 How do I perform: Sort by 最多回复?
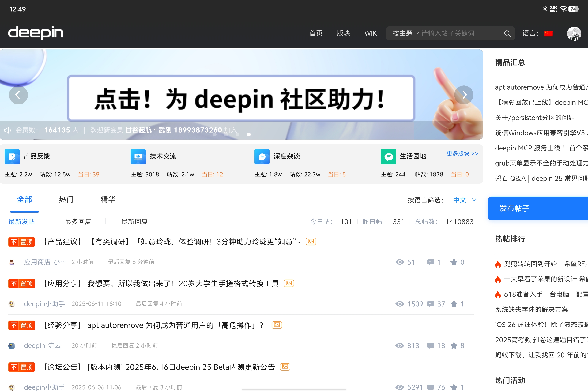coord(78,221)
